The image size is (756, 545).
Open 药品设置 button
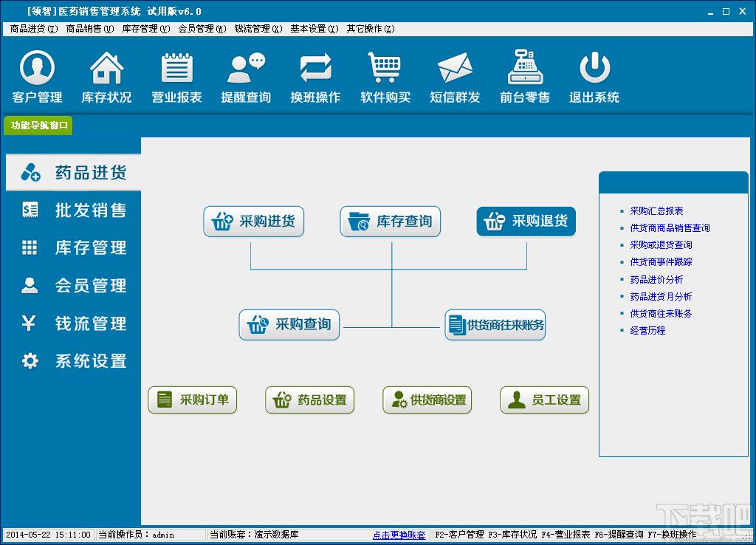coord(309,400)
